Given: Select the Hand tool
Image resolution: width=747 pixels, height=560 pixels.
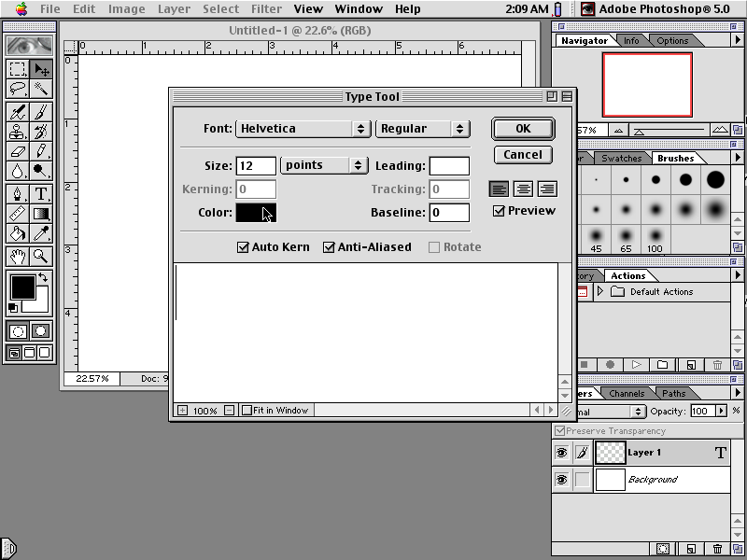Looking at the screenshot, I should point(18,256).
